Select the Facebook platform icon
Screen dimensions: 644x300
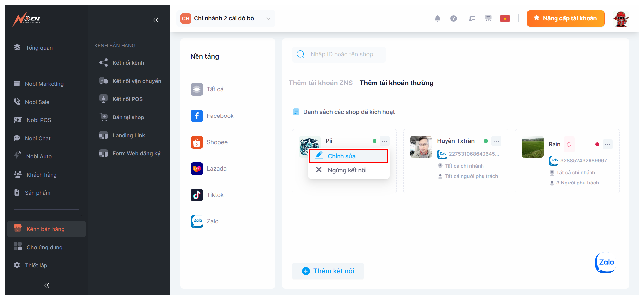[197, 116]
